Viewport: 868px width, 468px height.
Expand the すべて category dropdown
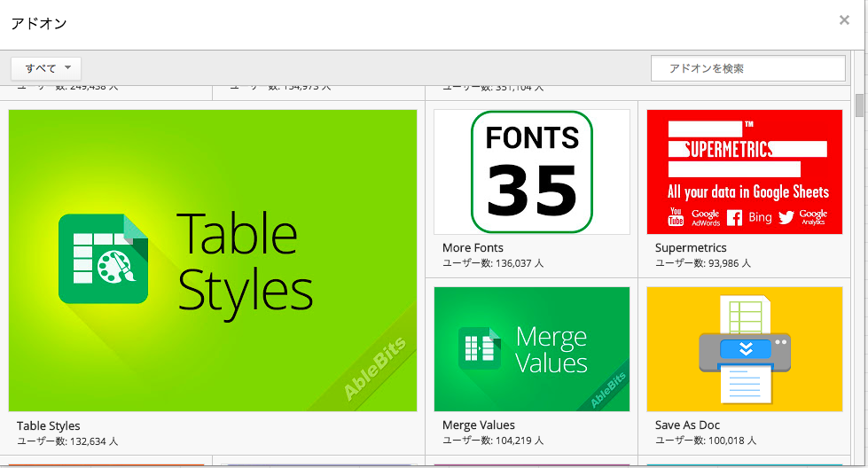(x=46, y=68)
